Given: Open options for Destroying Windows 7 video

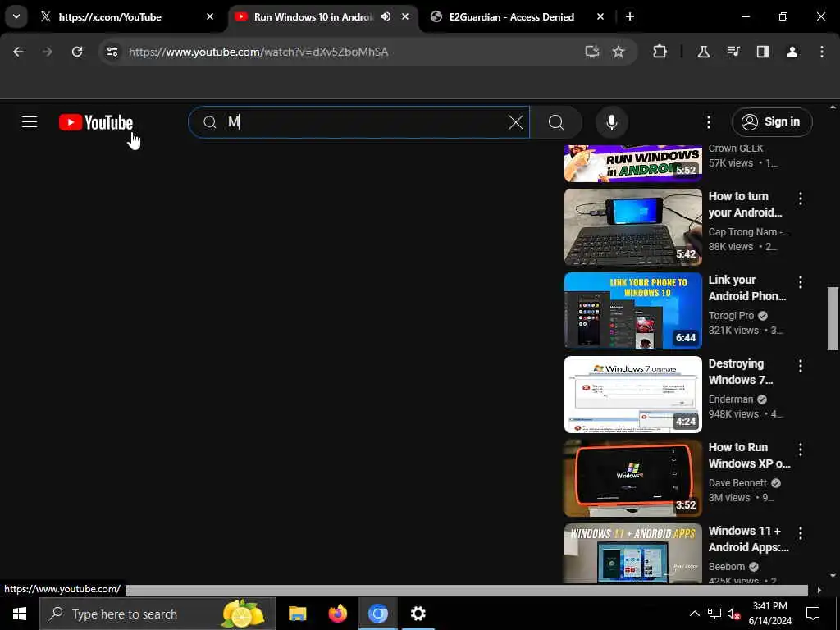Looking at the screenshot, I should pos(801,366).
